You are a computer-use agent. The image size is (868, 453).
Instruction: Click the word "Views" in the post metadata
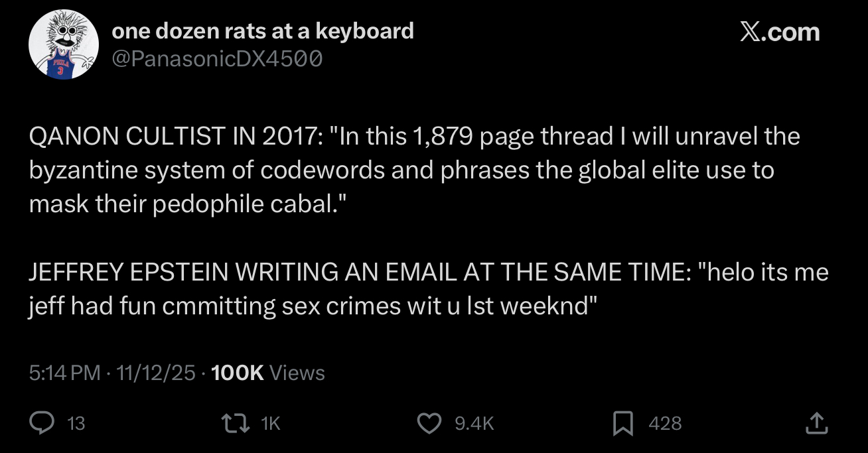(298, 373)
